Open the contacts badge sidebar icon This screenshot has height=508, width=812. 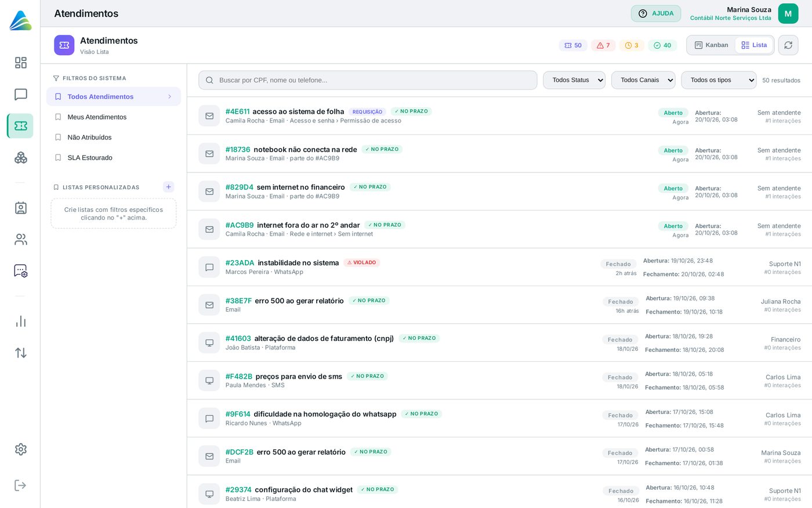tap(21, 208)
